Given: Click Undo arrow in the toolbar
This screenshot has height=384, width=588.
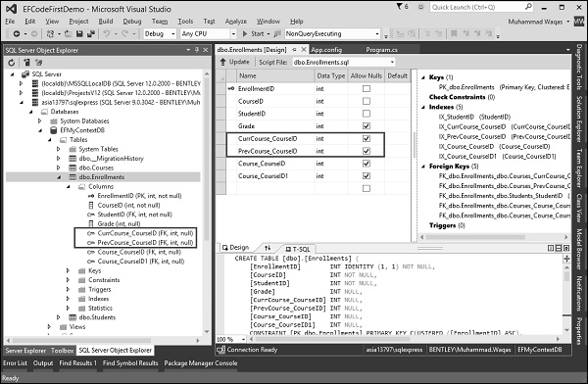Looking at the screenshot, I should point(107,33).
